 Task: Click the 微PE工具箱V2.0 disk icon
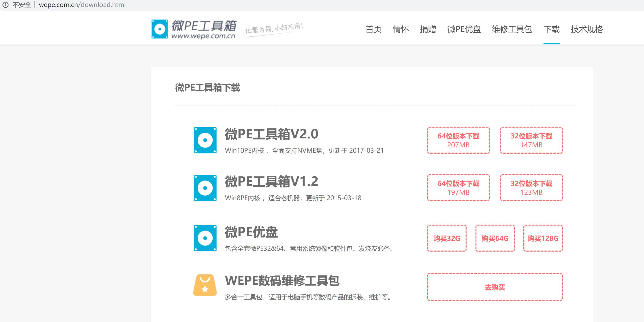(205, 141)
